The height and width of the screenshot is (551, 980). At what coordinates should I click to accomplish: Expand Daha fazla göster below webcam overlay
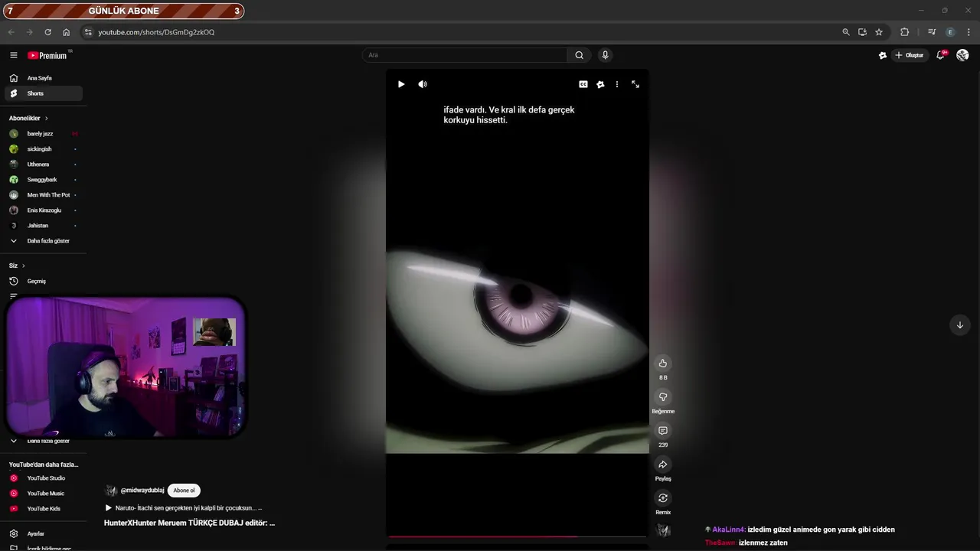pos(44,441)
